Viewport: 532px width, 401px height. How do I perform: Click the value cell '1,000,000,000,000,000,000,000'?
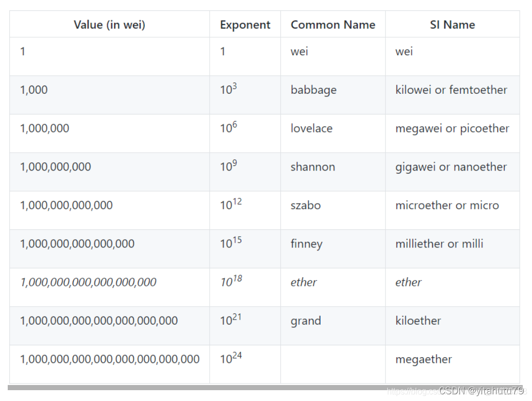99,321
